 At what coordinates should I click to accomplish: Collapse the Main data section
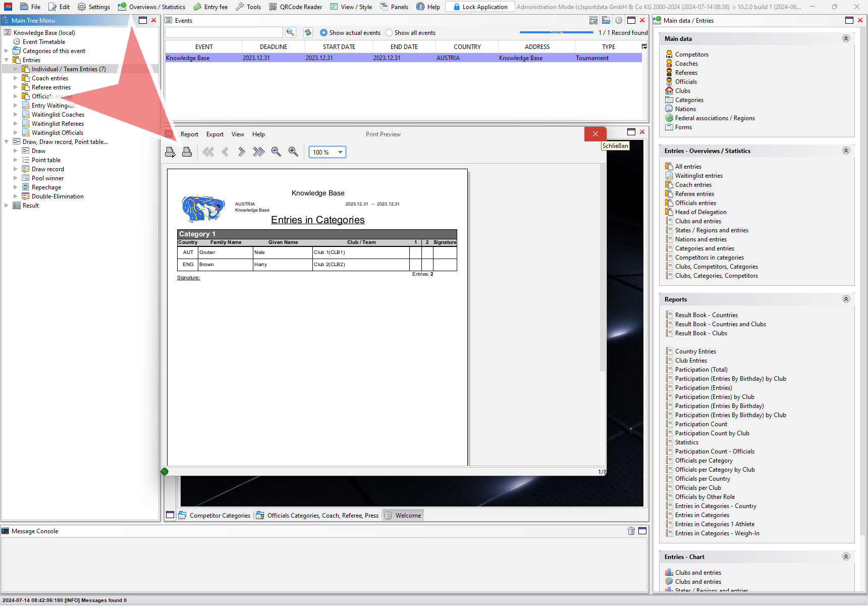coord(846,39)
